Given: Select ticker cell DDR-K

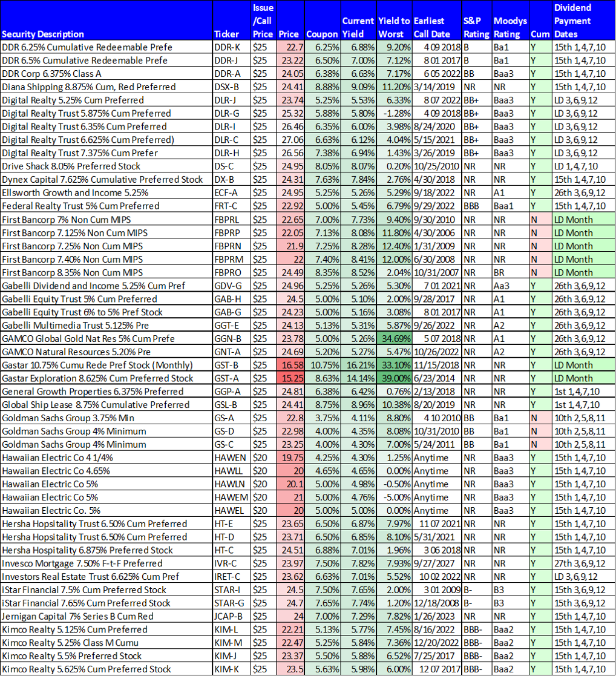Looking at the screenshot, I should point(232,47).
